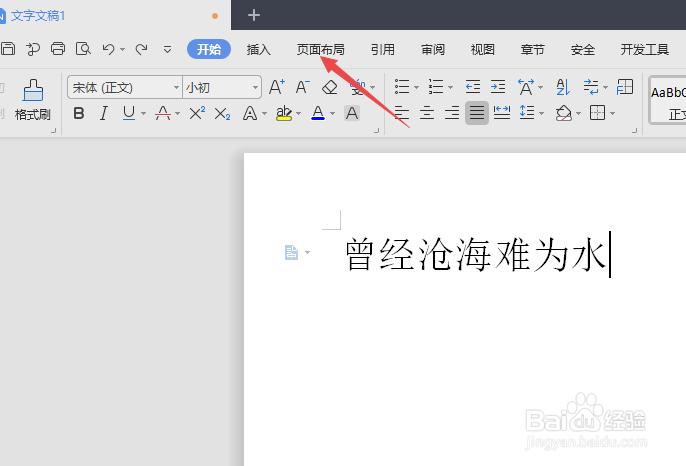
Task: Click the plus button for new tab
Action: (254, 15)
